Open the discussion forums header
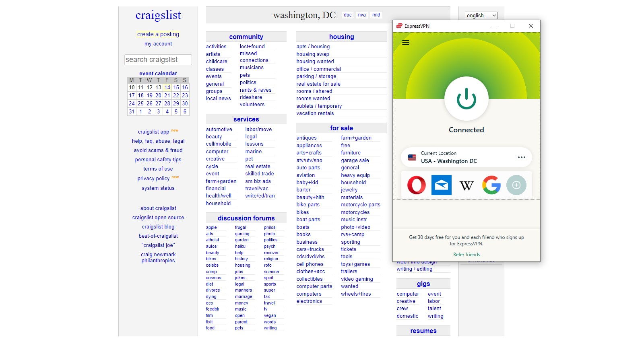 click(246, 218)
